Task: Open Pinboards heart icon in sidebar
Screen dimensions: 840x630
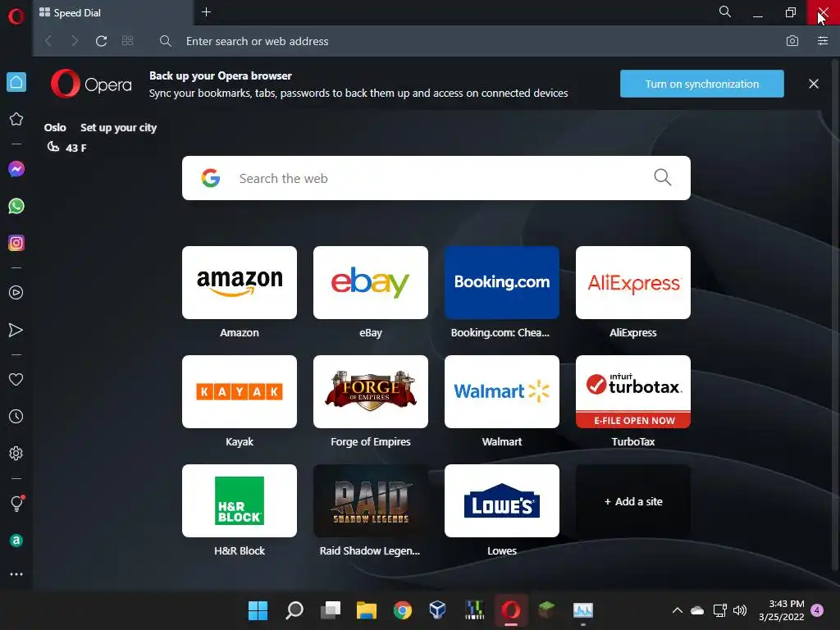Action: point(16,379)
